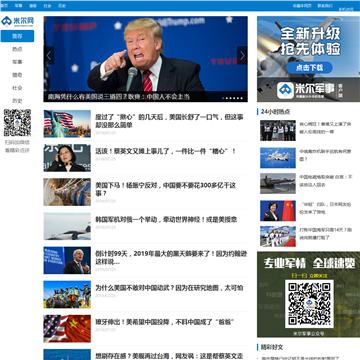Open the Trump carousel headline caption

(x=119, y=97)
